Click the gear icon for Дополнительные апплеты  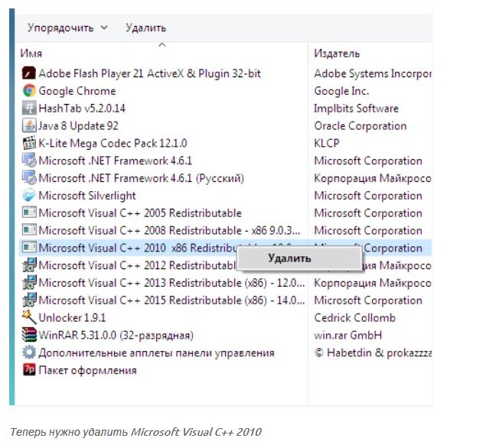pyautogui.click(x=29, y=352)
